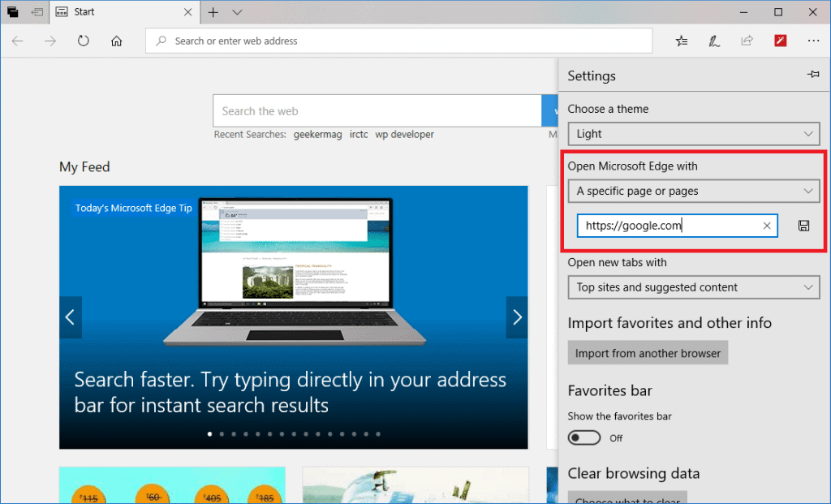Open a new tab with plus icon

pyautogui.click(x=213, y=12)
